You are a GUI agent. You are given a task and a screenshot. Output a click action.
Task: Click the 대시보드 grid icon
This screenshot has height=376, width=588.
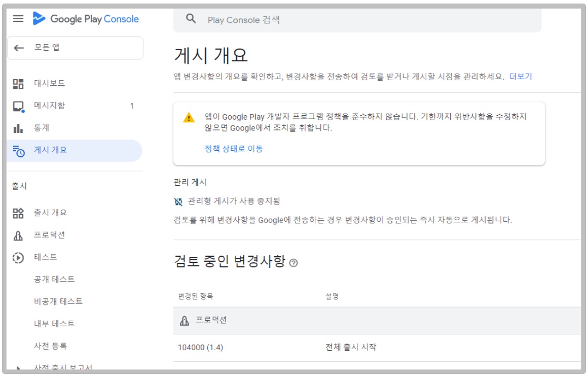tap(18, 84)
